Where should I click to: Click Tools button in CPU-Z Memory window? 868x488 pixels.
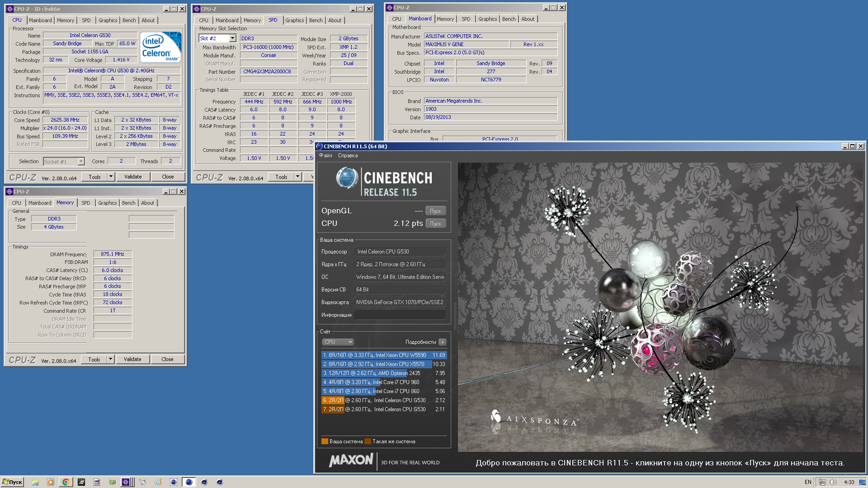pos(94,359)
